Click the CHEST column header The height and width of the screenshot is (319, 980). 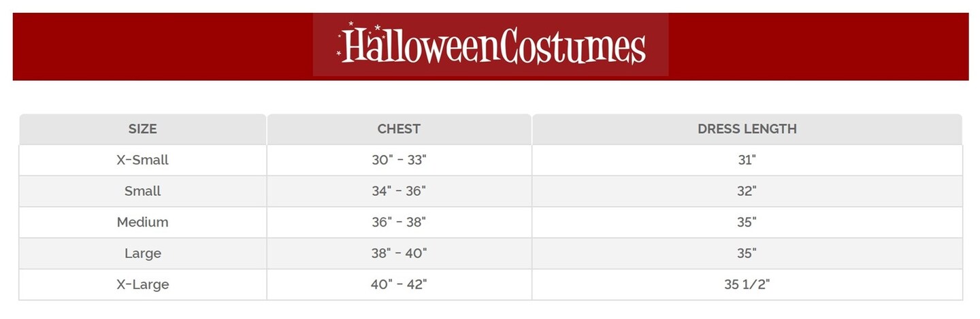click(x=399, y=129)
